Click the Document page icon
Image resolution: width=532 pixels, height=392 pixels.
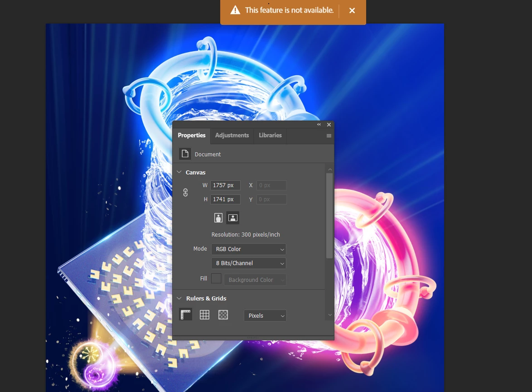(185, 154)
